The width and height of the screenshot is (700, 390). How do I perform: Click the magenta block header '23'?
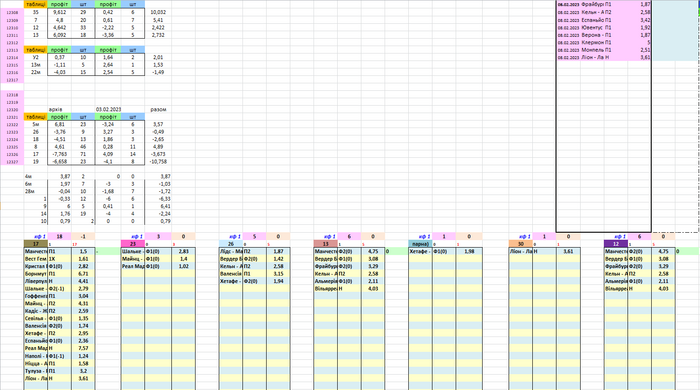pyautogui.click(x=133, y=244)
